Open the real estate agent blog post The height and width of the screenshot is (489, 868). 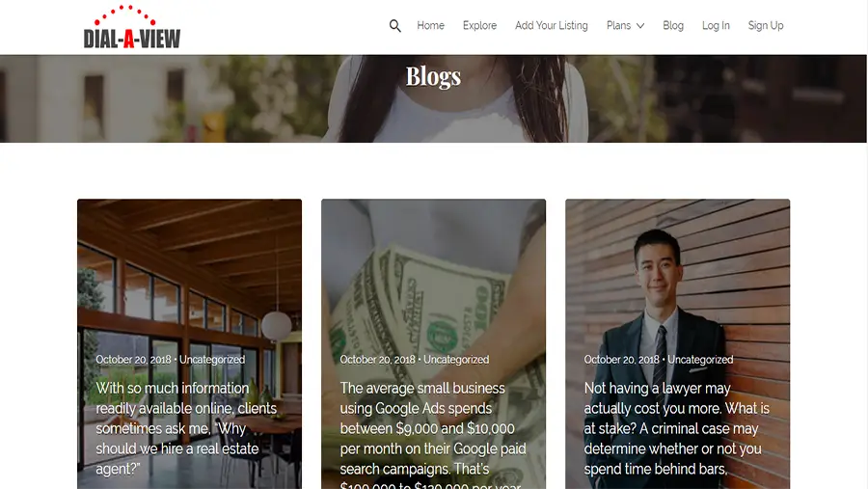click(186, 428)
